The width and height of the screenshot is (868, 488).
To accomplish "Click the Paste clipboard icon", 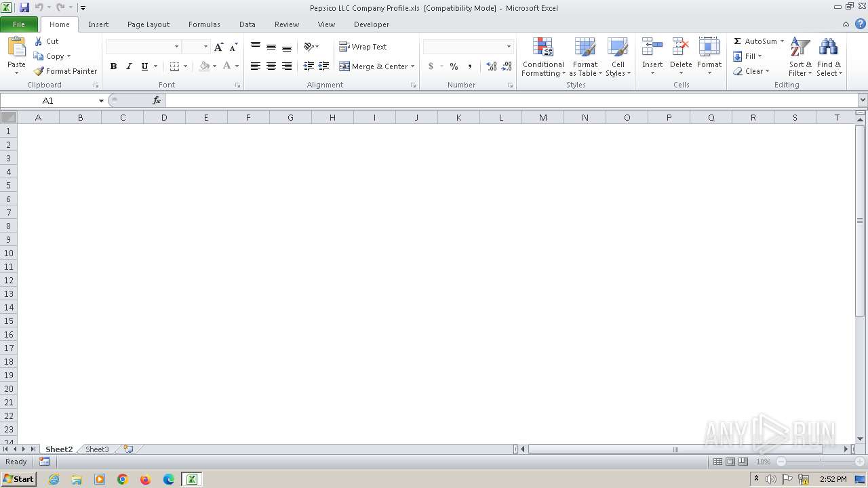I will (16, 49).
